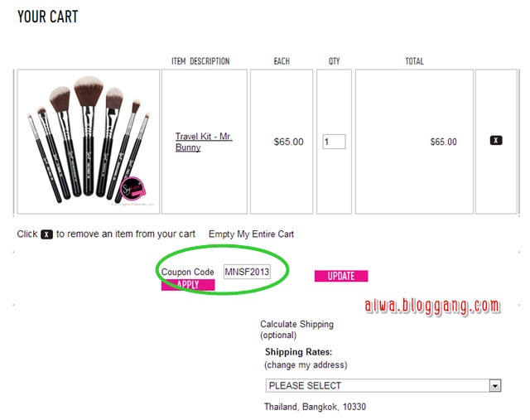Open the PLEASE SELECT shipping rates dropdown

(x=383, y=385)
